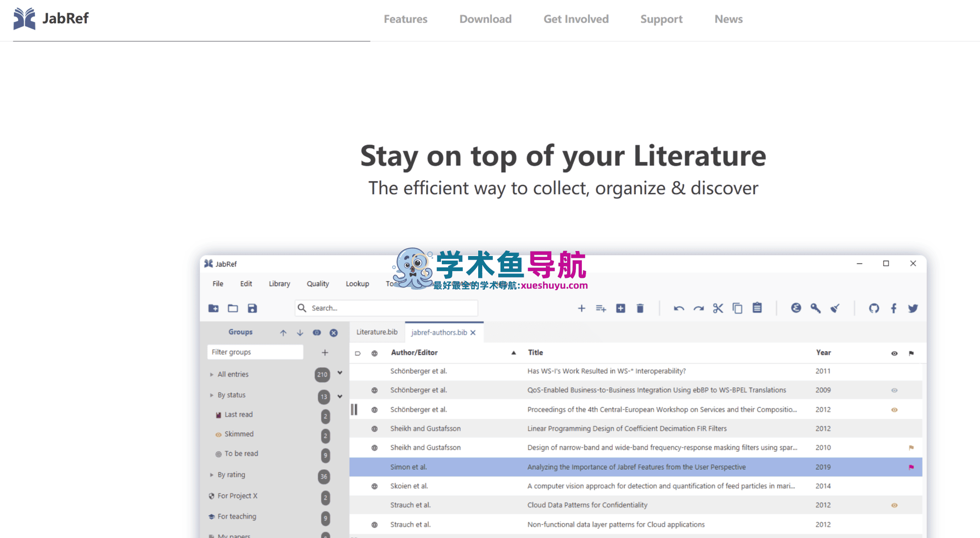Click the eye icon column header

tap(894, 353)
